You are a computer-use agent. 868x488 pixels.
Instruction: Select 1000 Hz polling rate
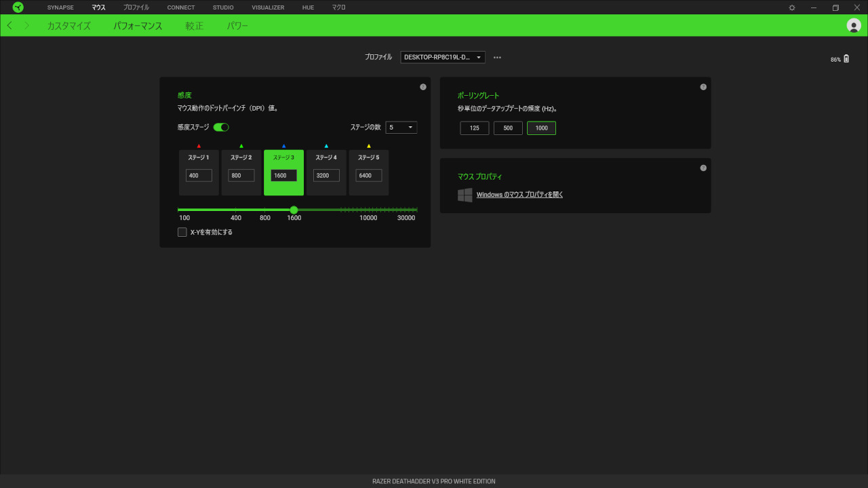coord(541,128)
